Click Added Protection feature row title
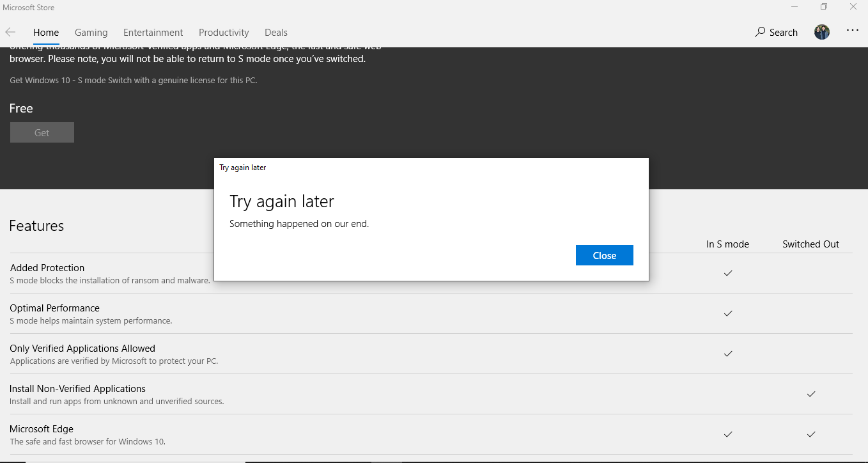 coord(47,268)
